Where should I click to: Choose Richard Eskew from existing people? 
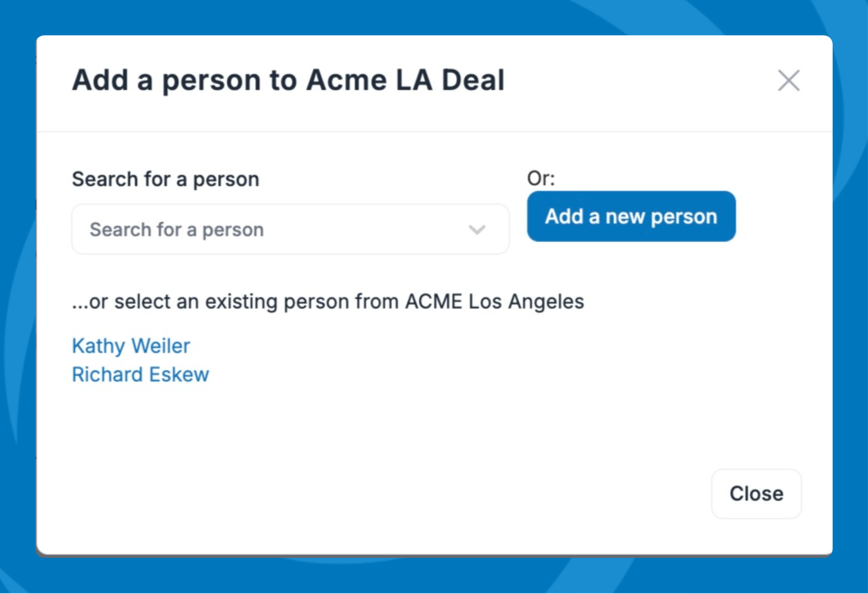pyautogui.click(x=140, y=375)
